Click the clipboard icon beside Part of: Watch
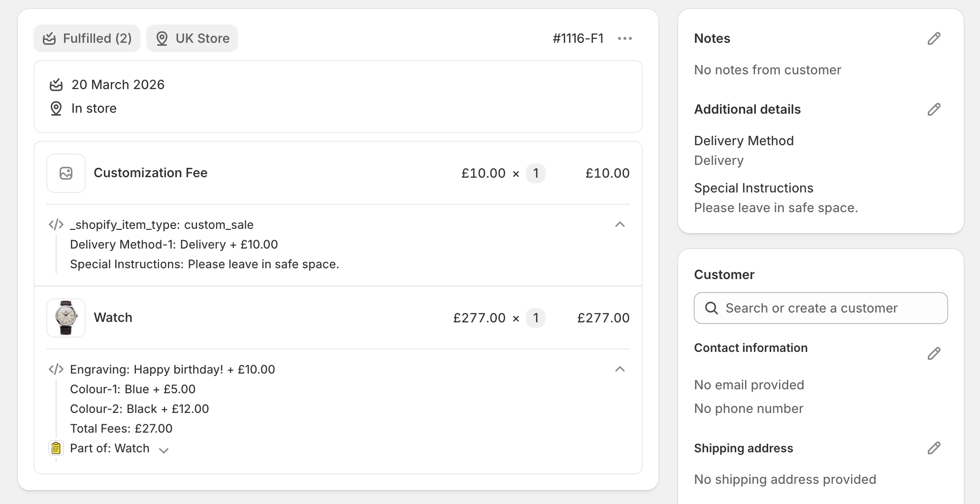 tap(56, 448)
